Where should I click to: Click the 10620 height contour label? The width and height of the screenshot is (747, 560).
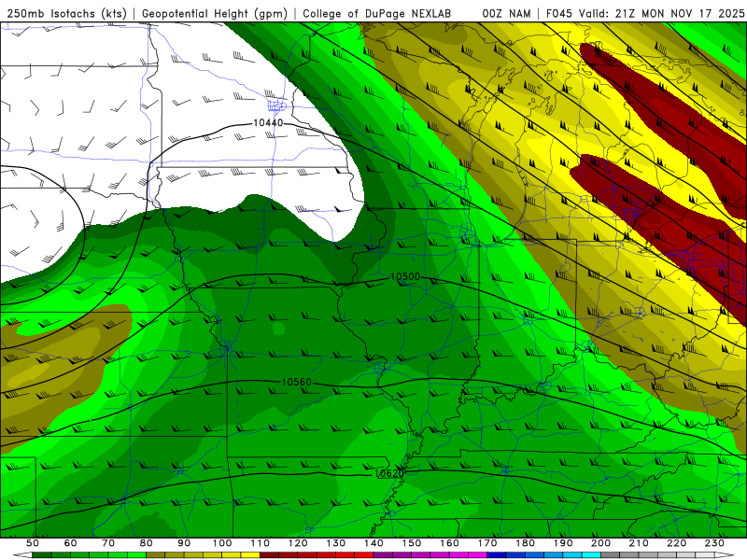(389, 473)
